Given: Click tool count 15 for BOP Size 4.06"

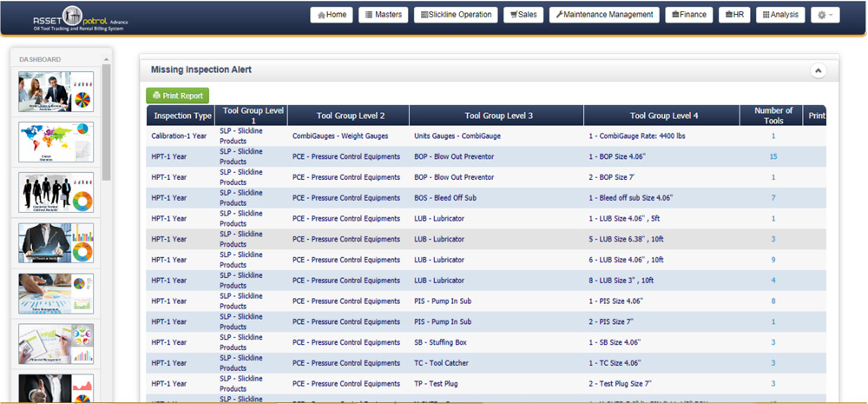Looking at the screenshot, I should 773,156.
